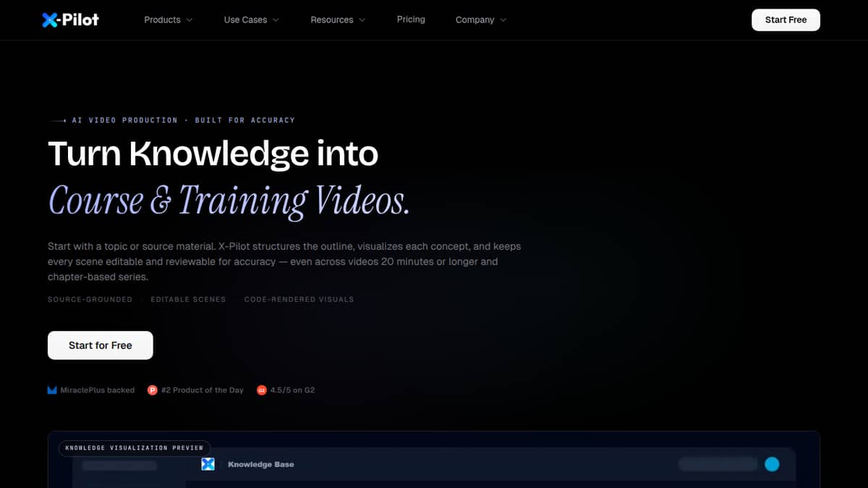Expand the Products menu
This screenshot has width=868, height=488.
click(169, 20)
